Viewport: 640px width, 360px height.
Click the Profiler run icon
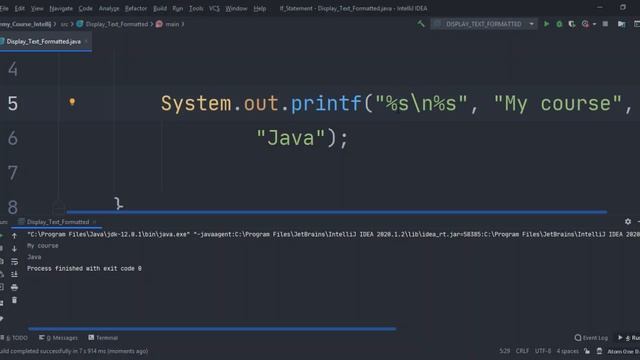click(x=585, y=24)
